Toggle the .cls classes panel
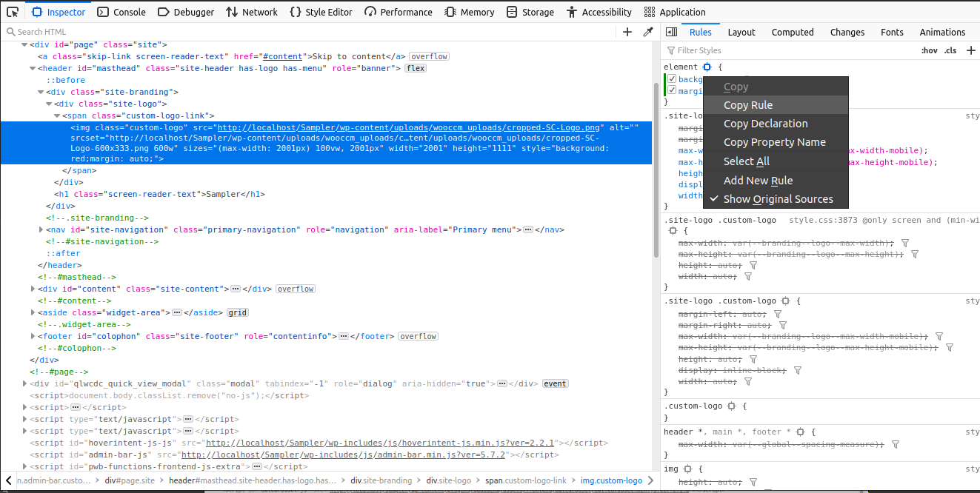 pos(950,50)
